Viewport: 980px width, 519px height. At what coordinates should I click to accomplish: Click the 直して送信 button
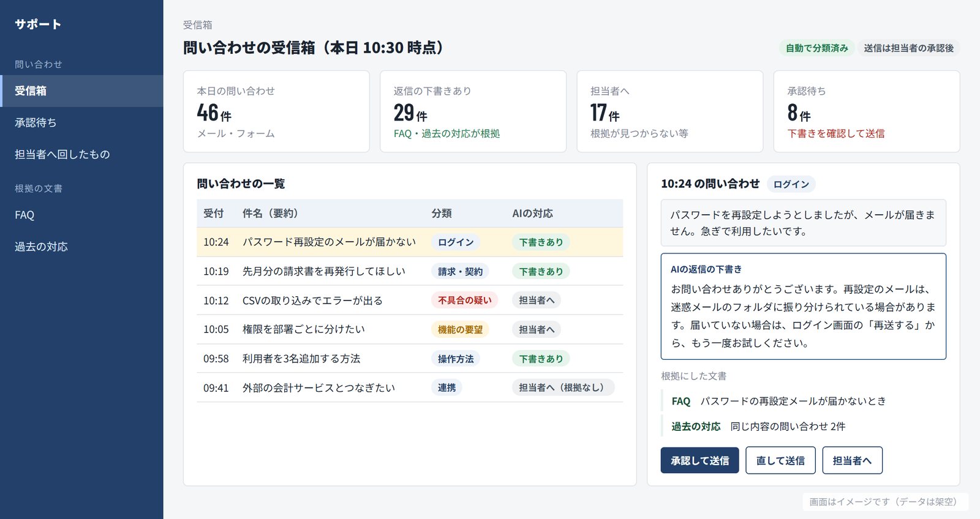click(780, 460)
